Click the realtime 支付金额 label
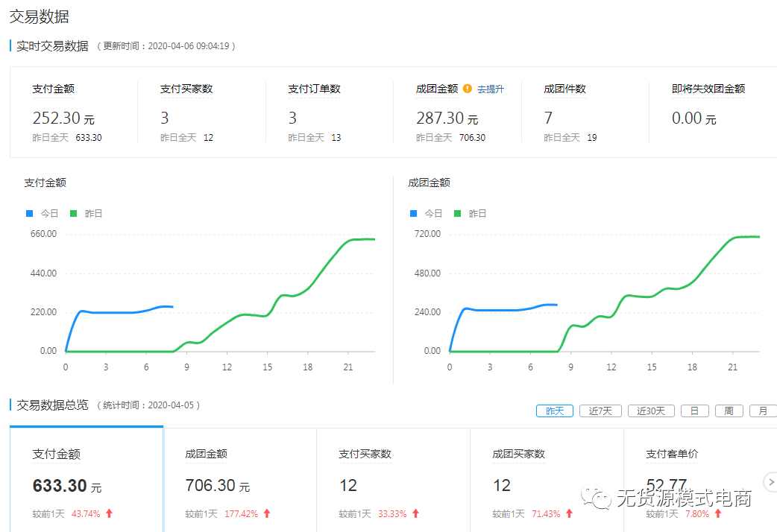The width and height of the screenshot is (777, 532). 54,89
